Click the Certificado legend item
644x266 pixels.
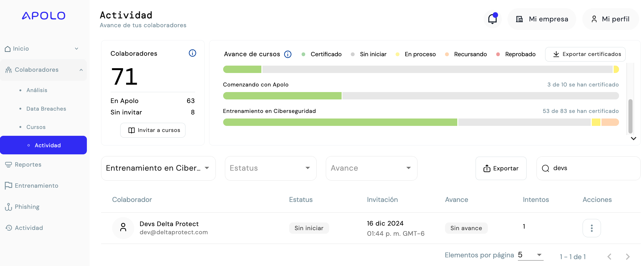(321, 54)
